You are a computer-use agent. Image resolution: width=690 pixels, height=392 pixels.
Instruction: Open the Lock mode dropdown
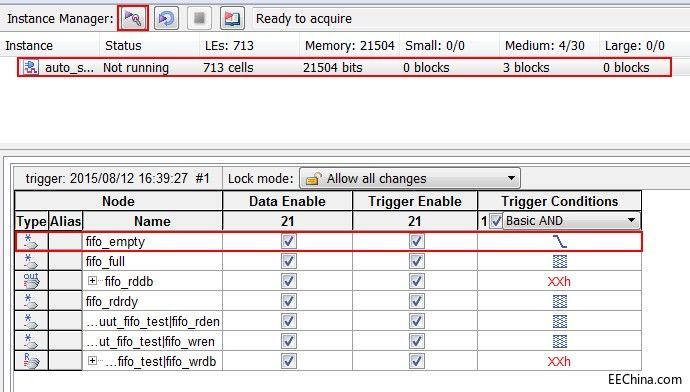point(410,178)
